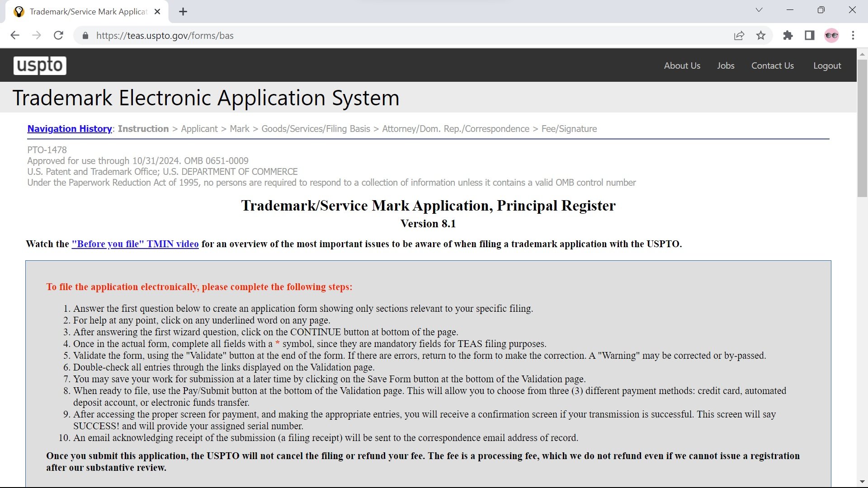868x488 pixels.
Task: Expand the tab search chevron
Action: [759, 10]
